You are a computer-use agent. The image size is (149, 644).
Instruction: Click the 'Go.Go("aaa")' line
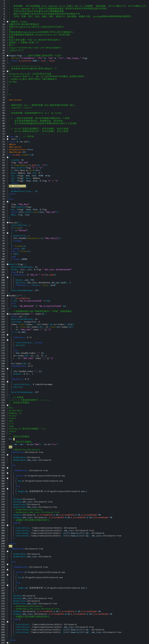(15, 410)
